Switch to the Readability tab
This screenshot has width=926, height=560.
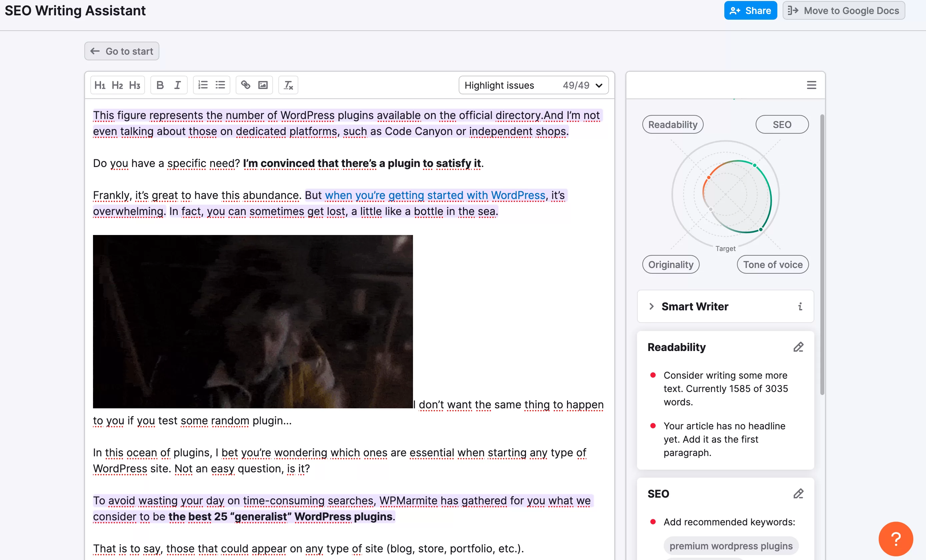[x=672, y=124]
